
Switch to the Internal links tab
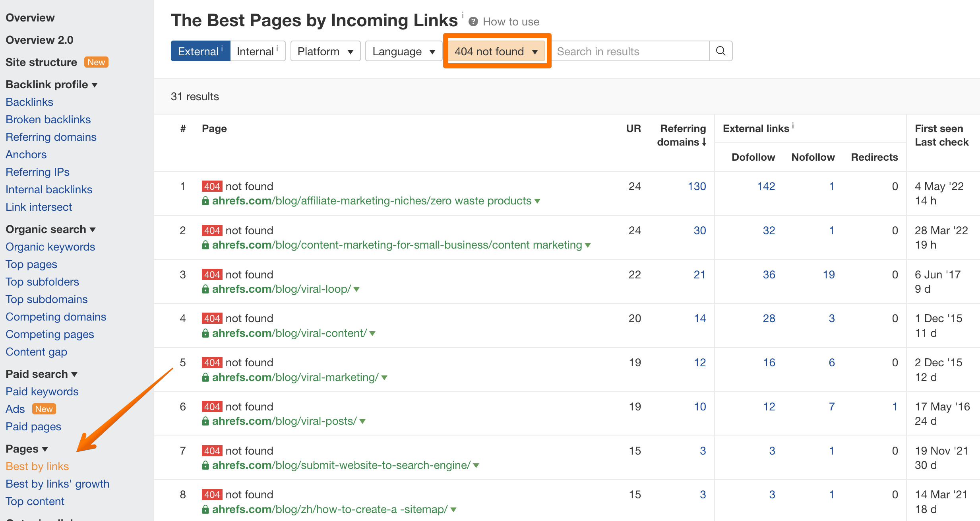click(x=254, y=51)
